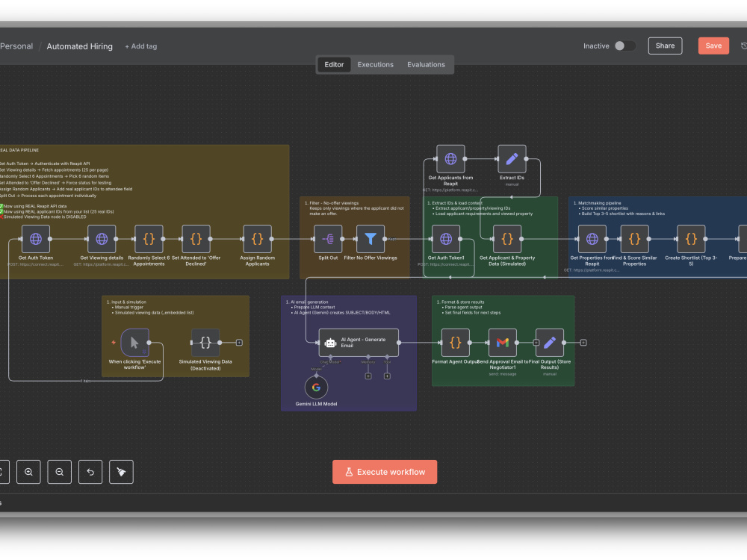Select Get Applicants from Reapit node
The width and height of the screenshot is (747, 560).
[x=450, y=159]
